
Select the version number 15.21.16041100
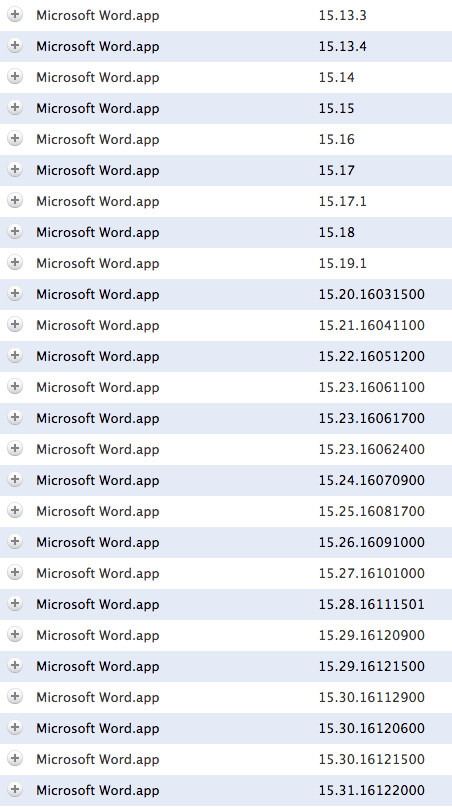pos(372,325)
